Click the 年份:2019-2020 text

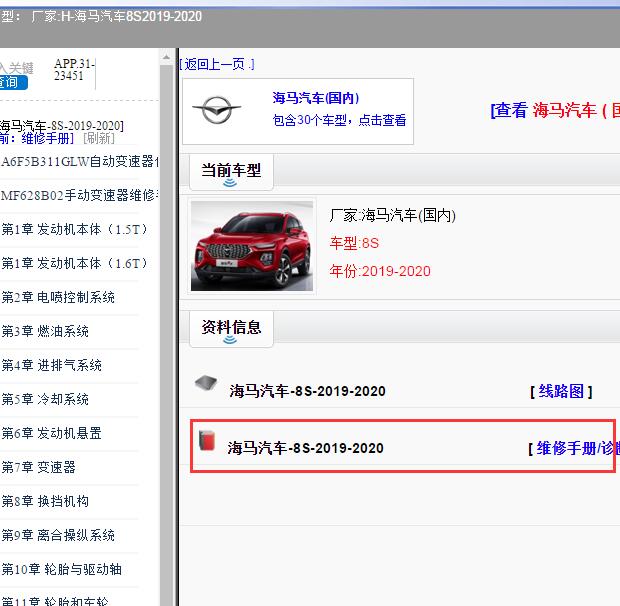point(380,271)
